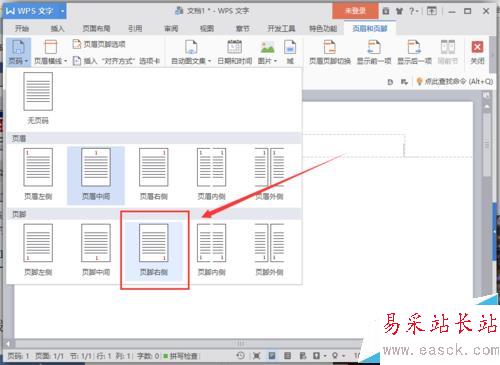Click the skin shirt icon in title bar

pos(399,11)
